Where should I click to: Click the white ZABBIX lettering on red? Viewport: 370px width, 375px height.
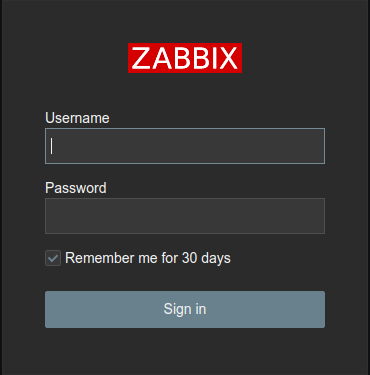tap(185, 58)
